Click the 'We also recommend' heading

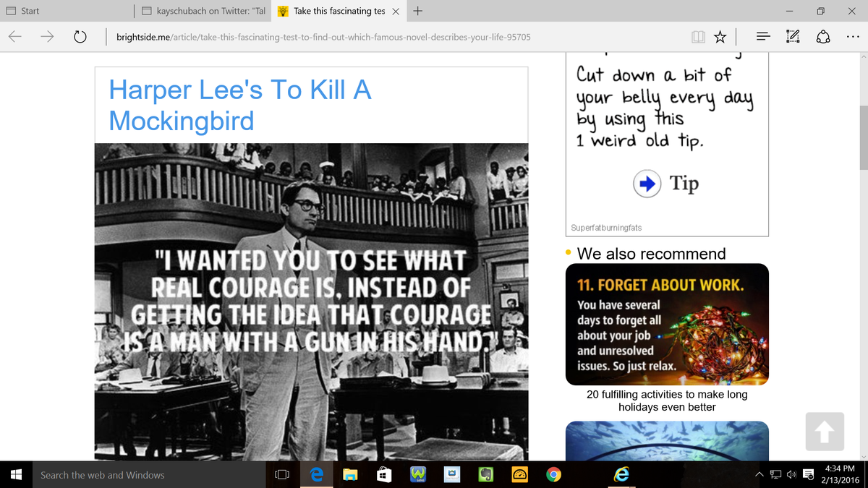click(x=651, y=254)
